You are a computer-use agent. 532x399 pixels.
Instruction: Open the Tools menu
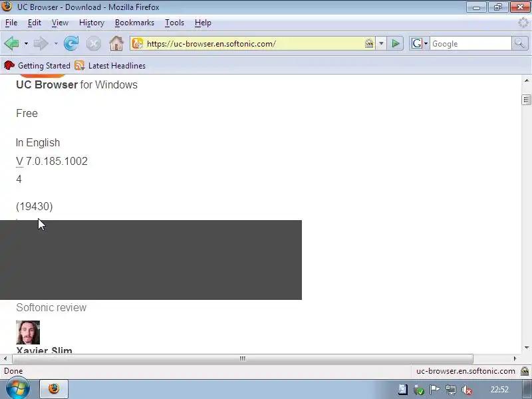tap(174, 23)
